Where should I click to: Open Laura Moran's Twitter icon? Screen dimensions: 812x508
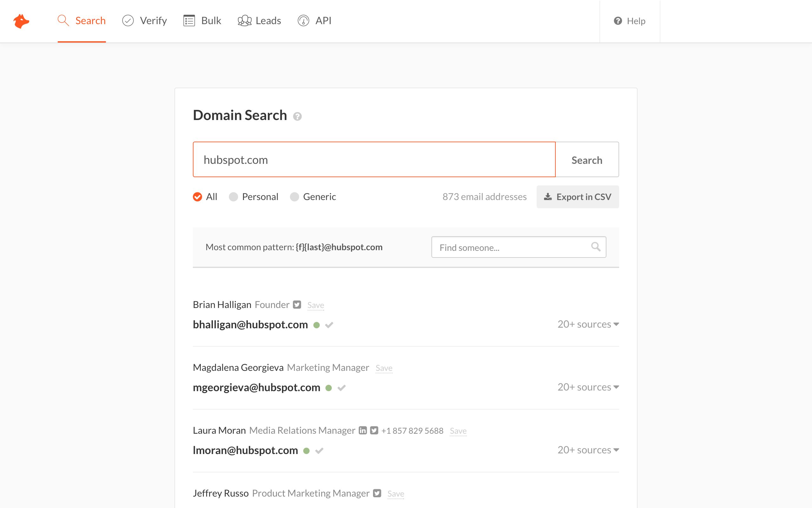(374, 431)
